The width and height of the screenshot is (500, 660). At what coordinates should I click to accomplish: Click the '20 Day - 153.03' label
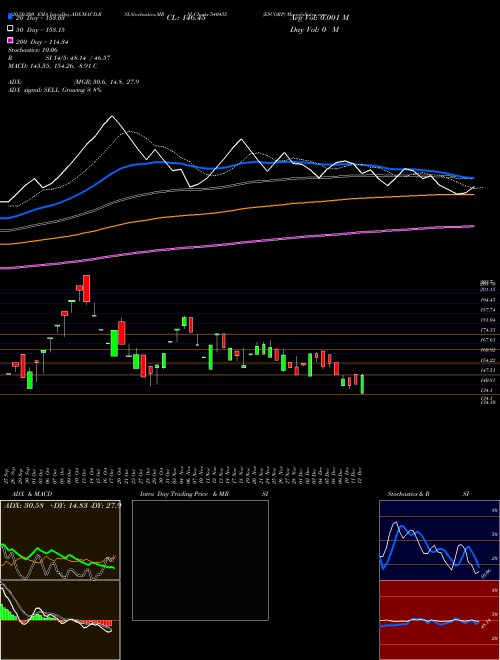[x=40, y=18]
